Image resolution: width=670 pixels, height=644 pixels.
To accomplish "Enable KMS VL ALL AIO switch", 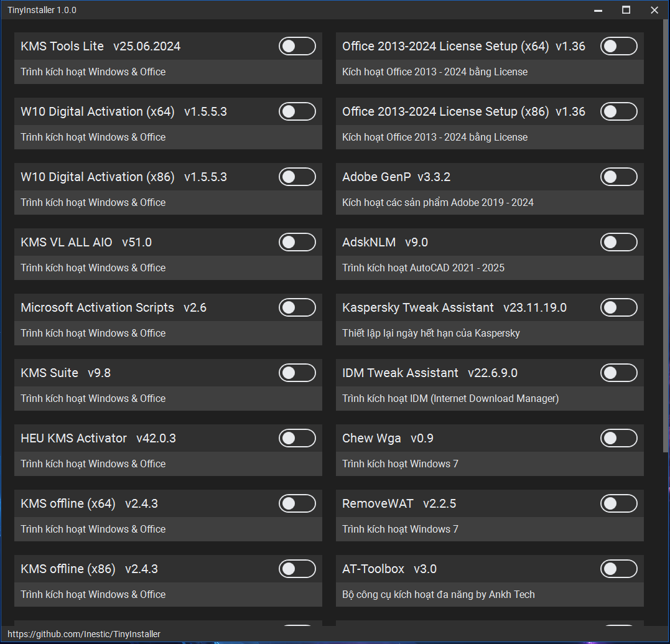I will coord(297,242).
